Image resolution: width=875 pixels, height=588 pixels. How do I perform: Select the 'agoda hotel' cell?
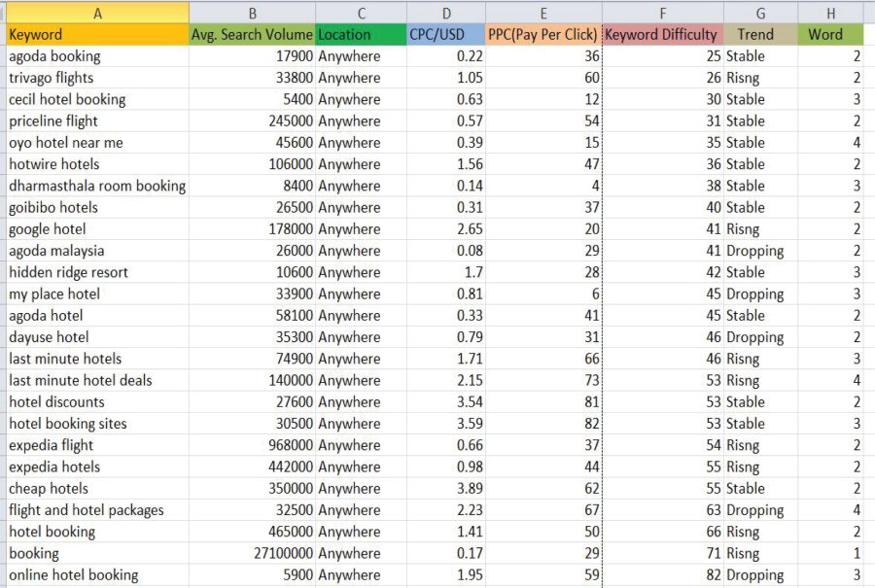coord(97,316)
